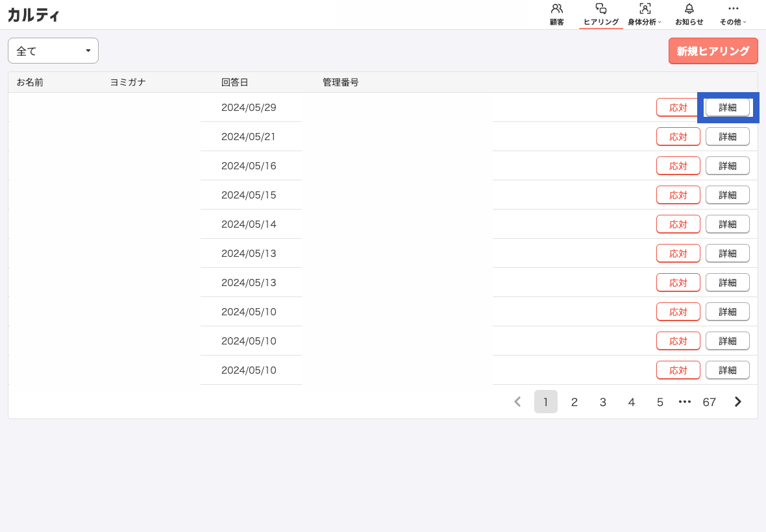Click the date 2024/05/16
Viewport: 766px width, 532px height.
point(249,166)
